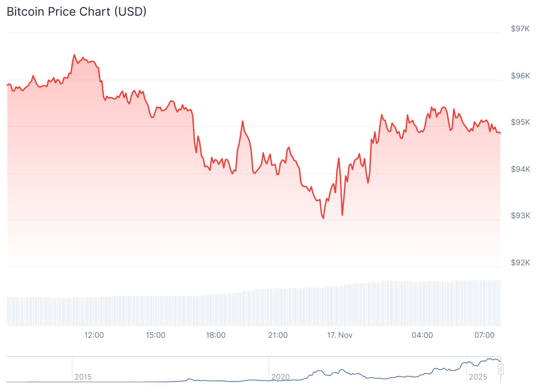The image size is (537, 392).
Task: Click the $96K price axis label
Action: (x=520, y=76)
